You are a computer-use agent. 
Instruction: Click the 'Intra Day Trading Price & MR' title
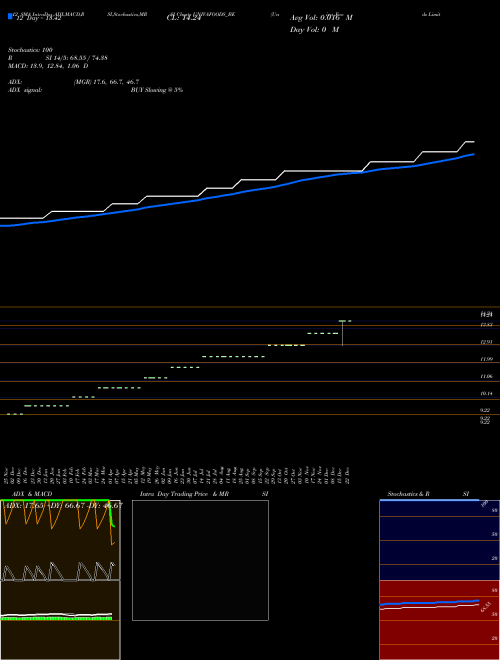pos(184,494)
